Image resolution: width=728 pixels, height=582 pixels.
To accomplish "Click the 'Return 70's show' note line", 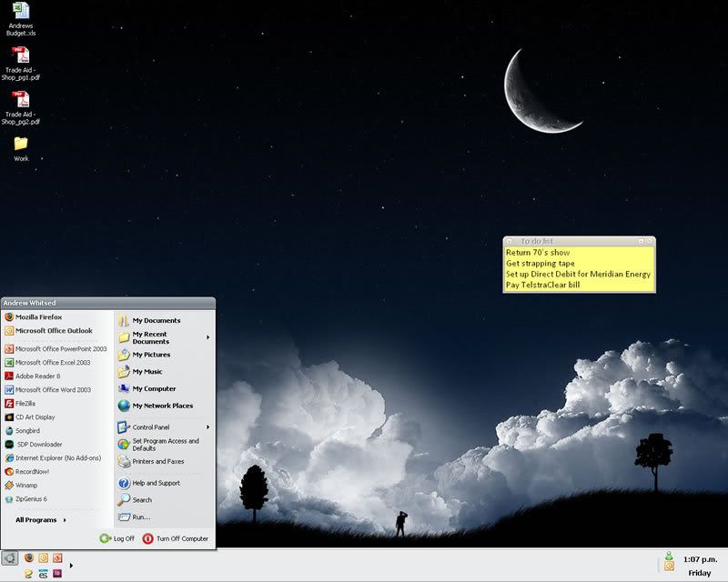I will tap(538, 253).
